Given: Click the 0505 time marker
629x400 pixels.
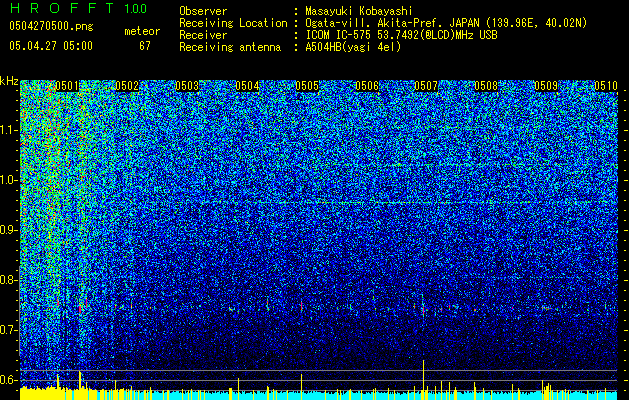Looking at the screenshot, I should pos(307,86).
